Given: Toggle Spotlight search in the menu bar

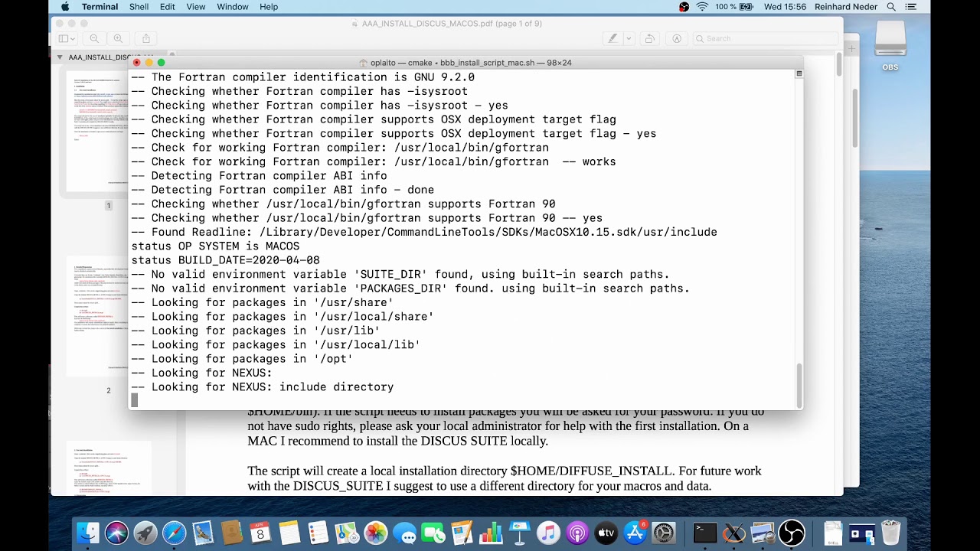Looking at the screenshot, I should (890, 7).
